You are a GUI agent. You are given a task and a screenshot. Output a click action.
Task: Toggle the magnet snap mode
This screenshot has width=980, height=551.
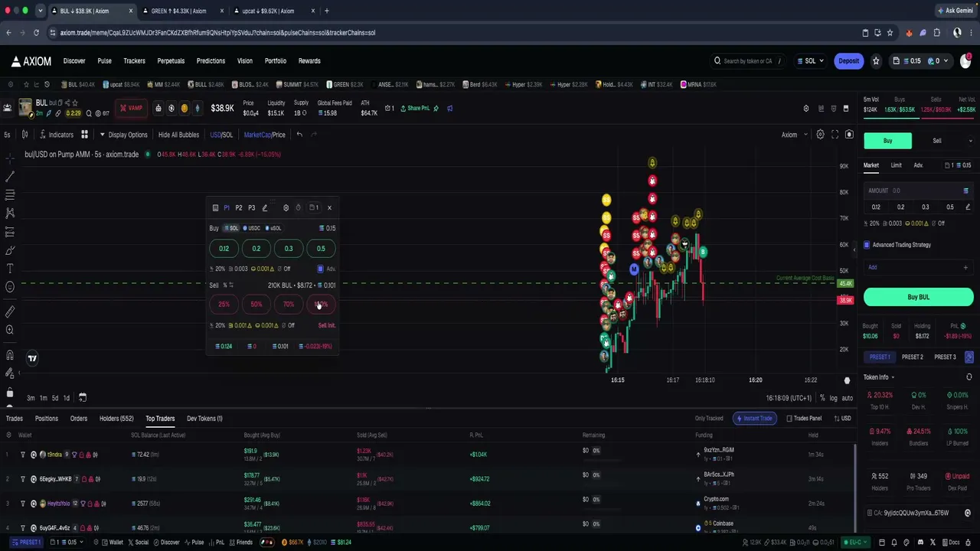[x=10, y=355]
